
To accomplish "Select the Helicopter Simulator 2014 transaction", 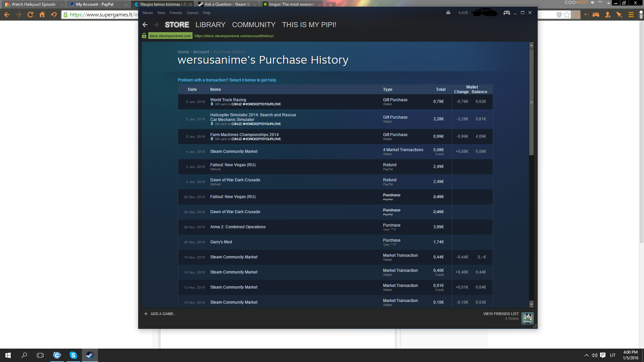I will (335, 119).
